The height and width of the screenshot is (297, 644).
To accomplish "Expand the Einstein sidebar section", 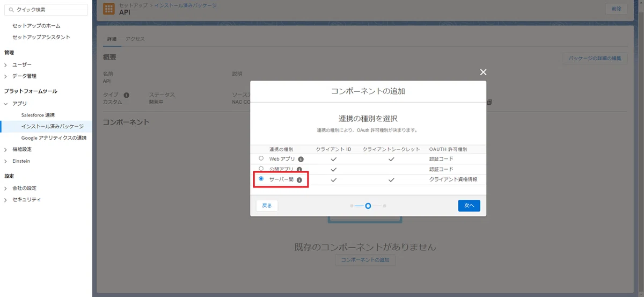I will (x=6, y=161).
